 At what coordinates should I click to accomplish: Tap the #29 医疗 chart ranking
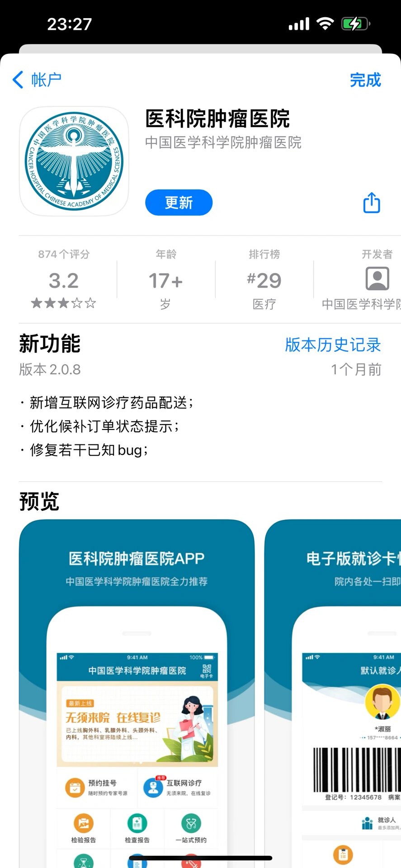264,281
